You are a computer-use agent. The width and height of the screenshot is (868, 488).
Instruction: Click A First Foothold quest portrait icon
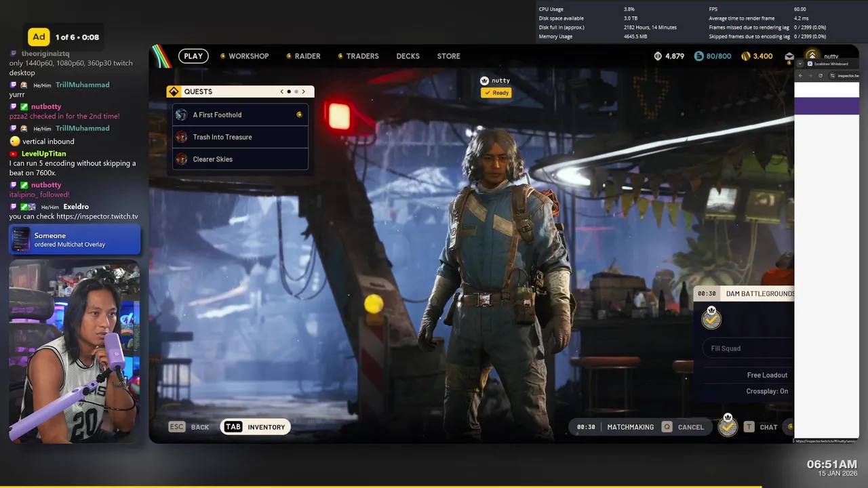tap(181, 115)
